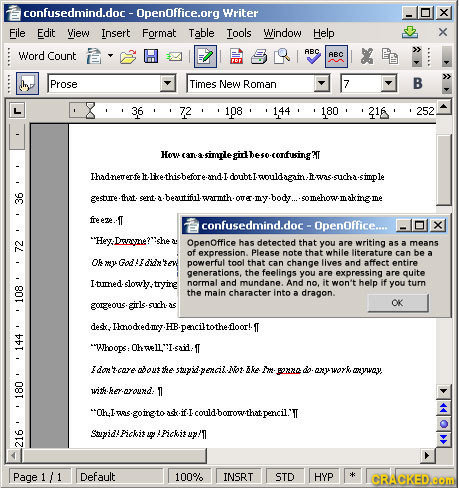Click the horizontal scrollbar right arrow
The width and height of the screenshot is (459, 488).
pos(427,455)
